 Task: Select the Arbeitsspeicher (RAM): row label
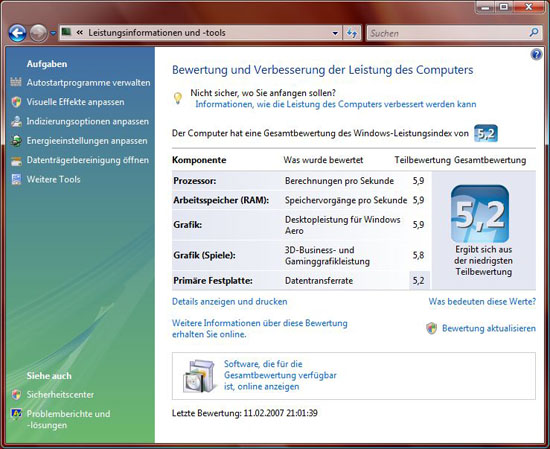coord(221,200)
